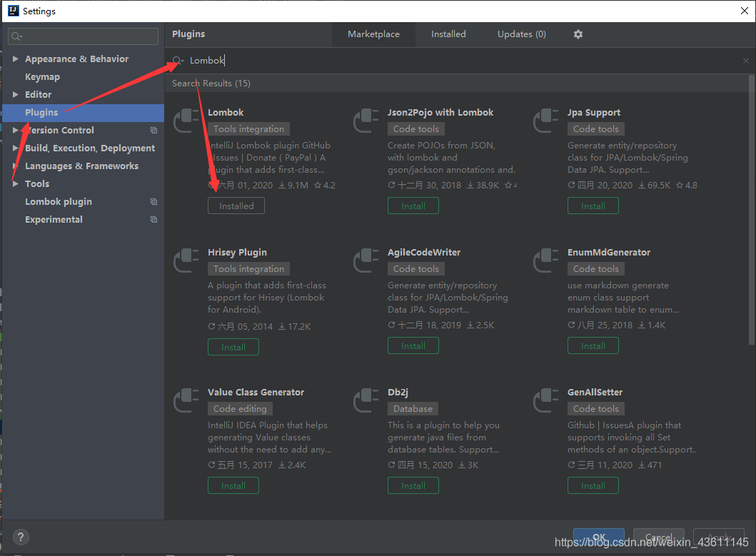Install the EnumMdGenerator plugin
The width and height of the screenshot is (756, 556).
pos(593,345)
